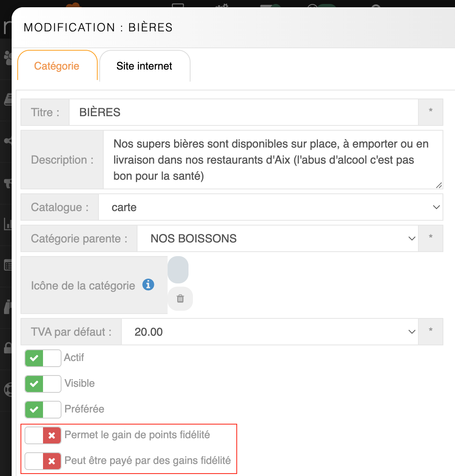Open the share icon in the sidebar
Viewport: 455px width, 476px height.
(x=7, y=141)
